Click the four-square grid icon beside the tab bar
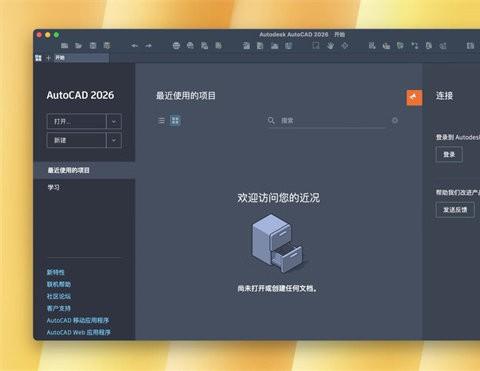Image resolution: width=480 pixels, height=371 pixels. tap(38, 58)
